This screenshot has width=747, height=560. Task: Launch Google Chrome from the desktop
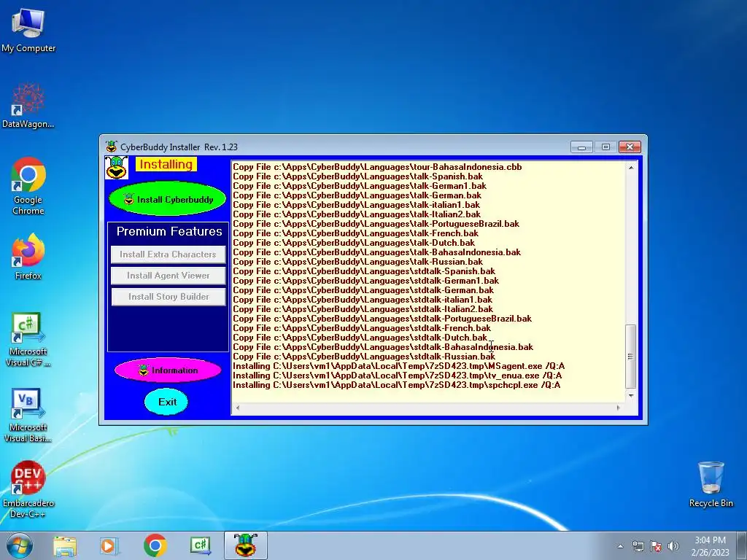click(x=28, y=186)
